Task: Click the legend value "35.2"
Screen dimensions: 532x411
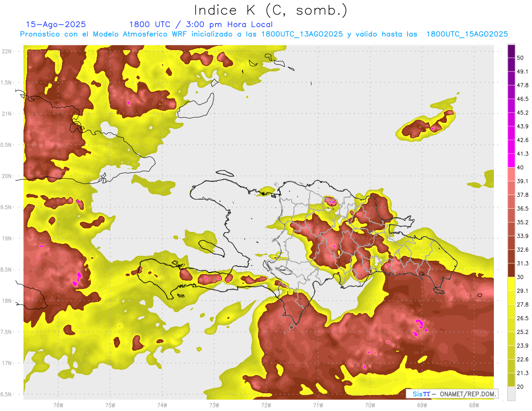Action: [x=523, y=222]
